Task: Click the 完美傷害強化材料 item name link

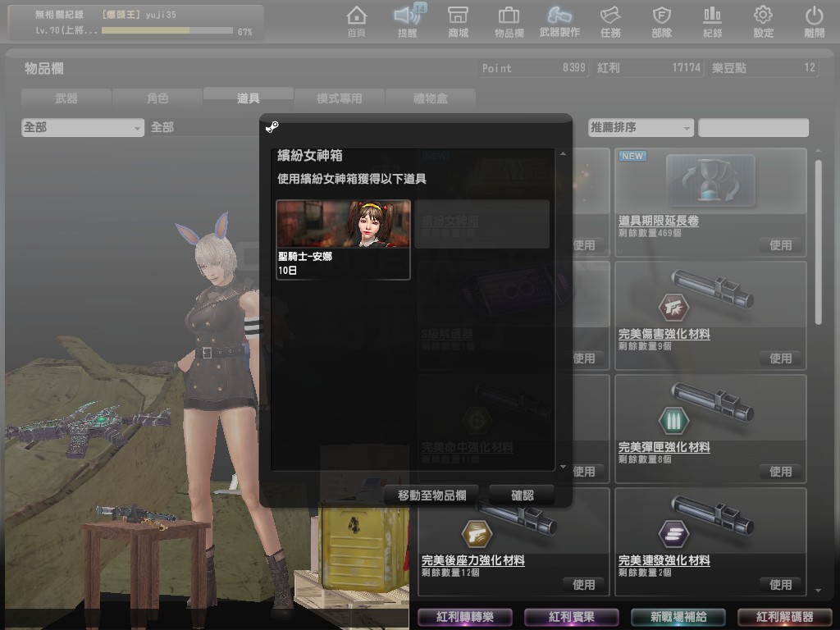Action: click(x=664, y=335)
